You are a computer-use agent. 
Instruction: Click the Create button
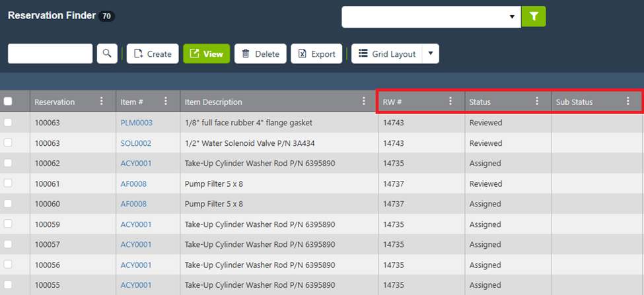pos(153,53)
